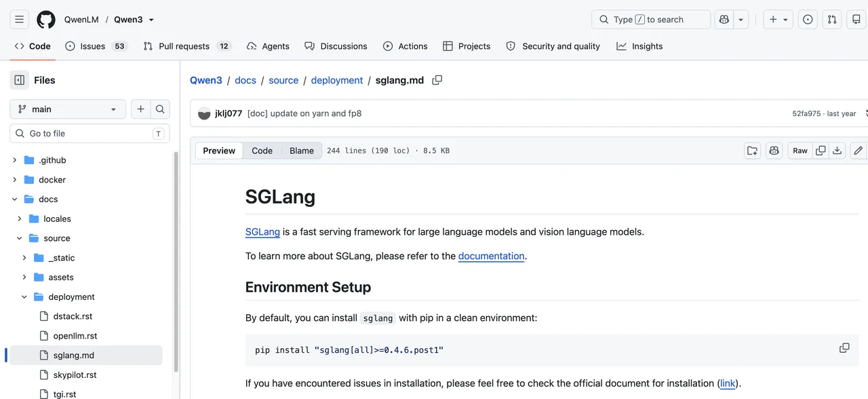Select sglang.md in file tree
The width and height of the screenshot is (868, 399).
[86, 356]
